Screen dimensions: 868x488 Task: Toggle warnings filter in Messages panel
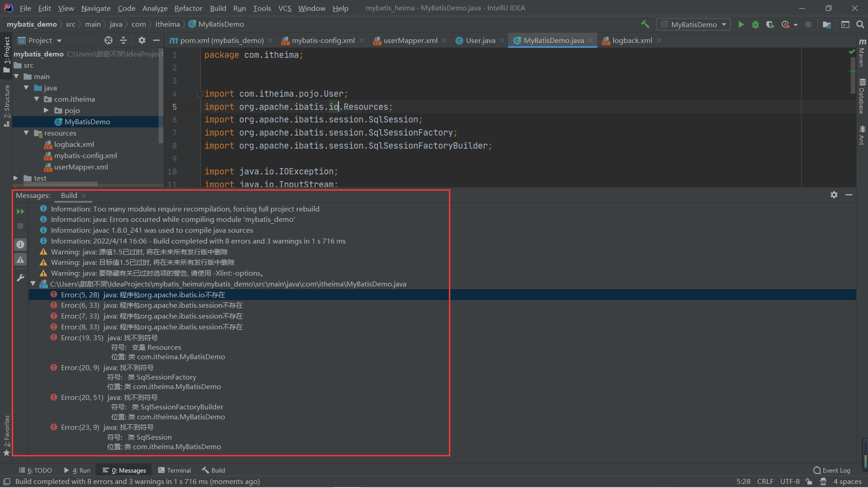pos(20,259)
